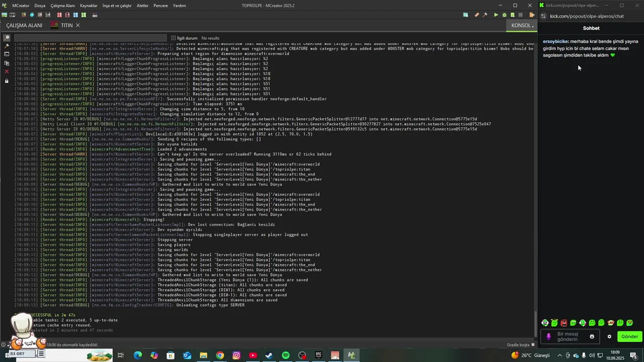Click the cyan droplet toolbar icon
644x362 pixels.
coord(32,15)
